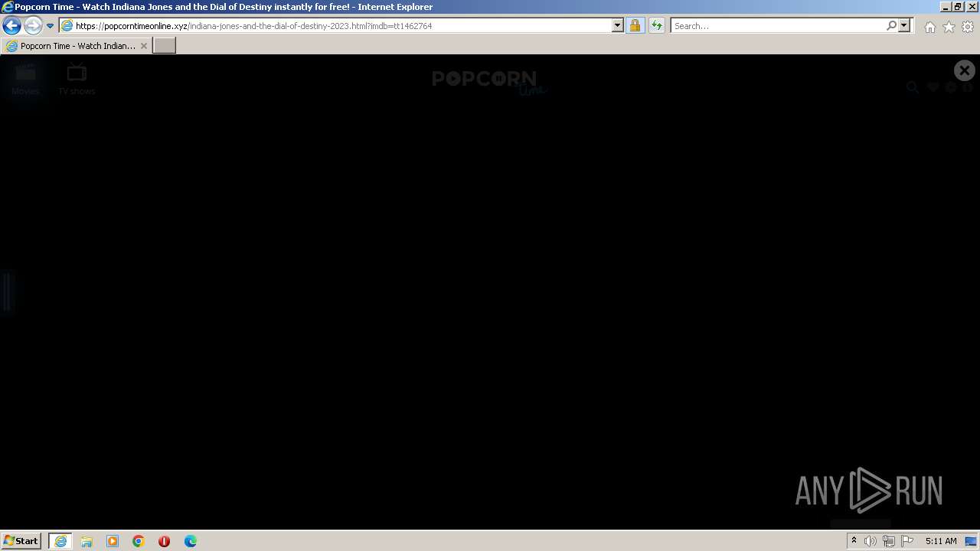Screen dimensions: 980x551
Task: Open the Home page icon
Action: (929, 27)
